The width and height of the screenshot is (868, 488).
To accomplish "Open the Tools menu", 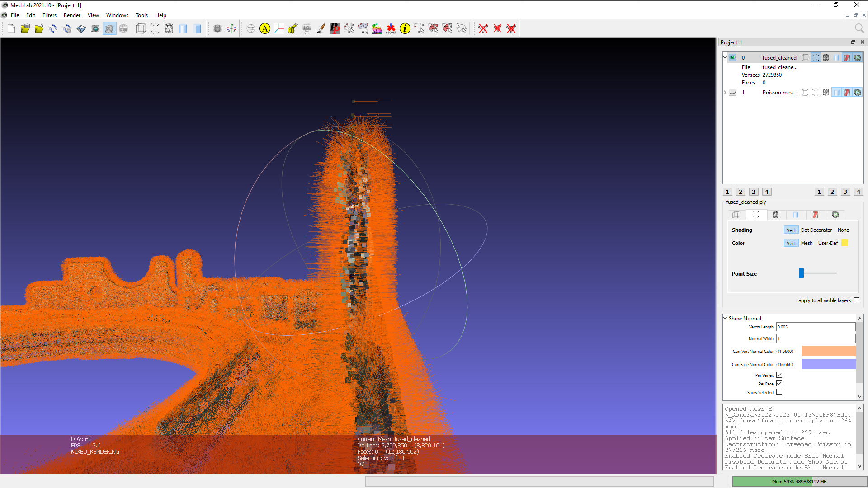I will click(142, 15).
